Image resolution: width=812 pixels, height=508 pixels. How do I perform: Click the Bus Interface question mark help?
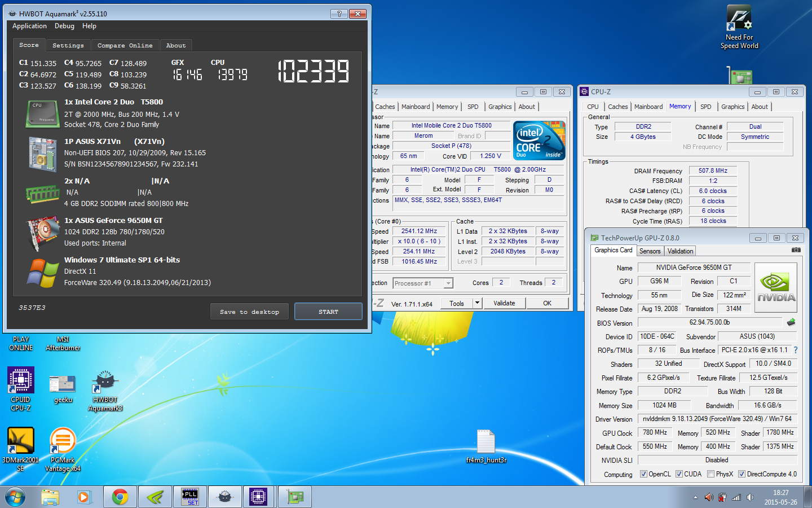pyautogui.click(x=795, y=350)
